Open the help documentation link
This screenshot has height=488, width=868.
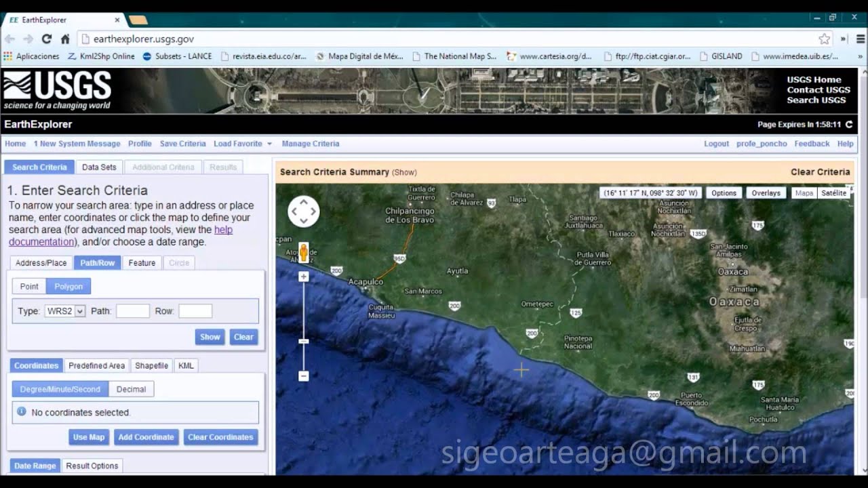click(121, 236)
